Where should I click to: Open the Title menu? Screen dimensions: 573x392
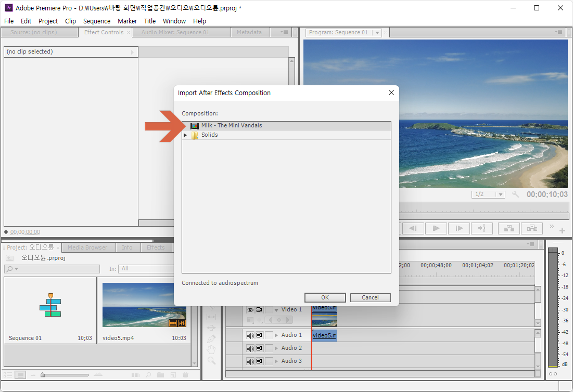pyautogui.click(x=149, y=21)
